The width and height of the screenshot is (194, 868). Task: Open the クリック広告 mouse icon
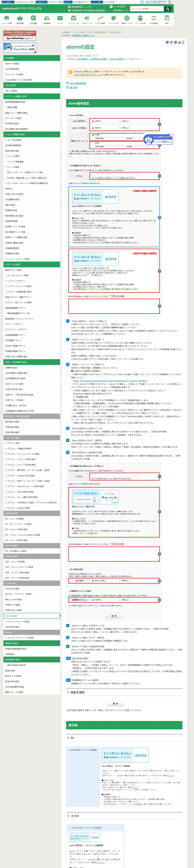140,20
